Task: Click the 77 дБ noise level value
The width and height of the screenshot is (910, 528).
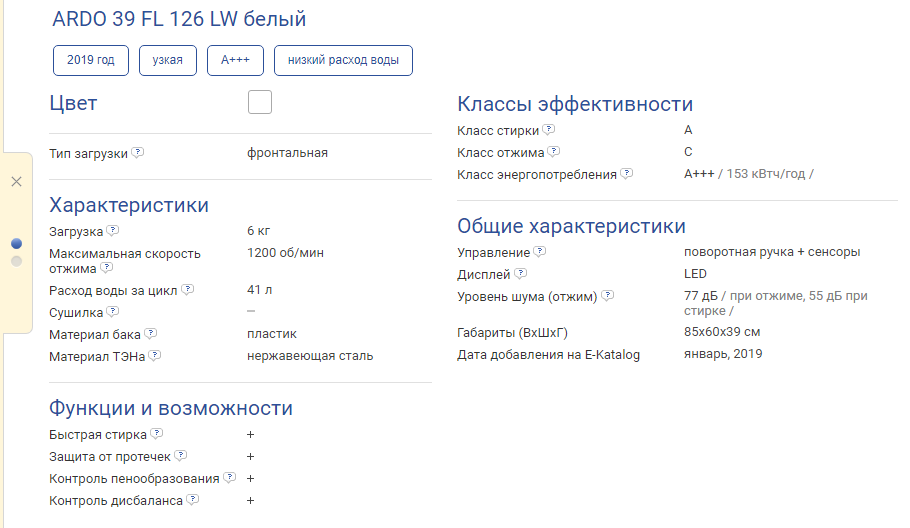Action: pyautogui.click(x=701, y=296)
